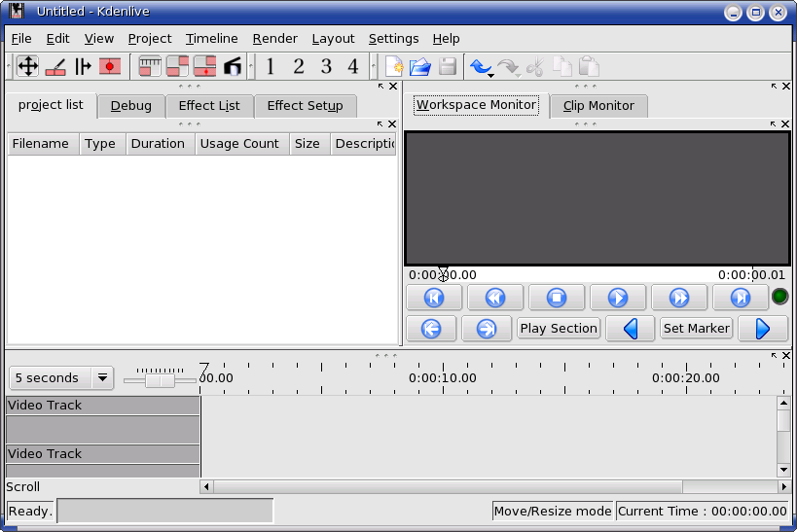The image size is (797, 532).
Task: Select the Workspace Monitor tab
Action: pos(476,105)
